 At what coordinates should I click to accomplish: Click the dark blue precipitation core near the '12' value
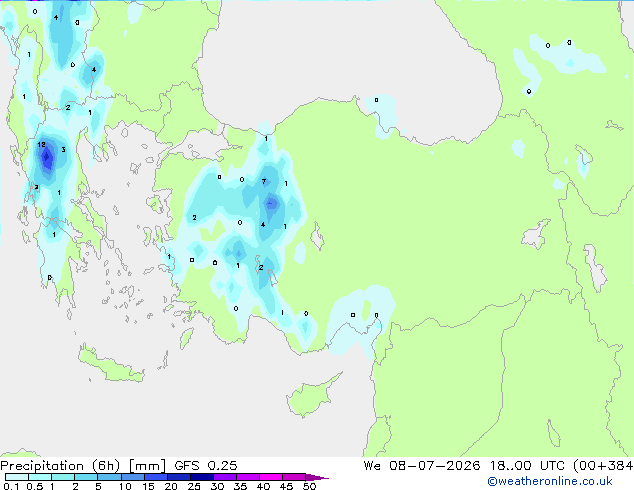(x=46, y=157)
